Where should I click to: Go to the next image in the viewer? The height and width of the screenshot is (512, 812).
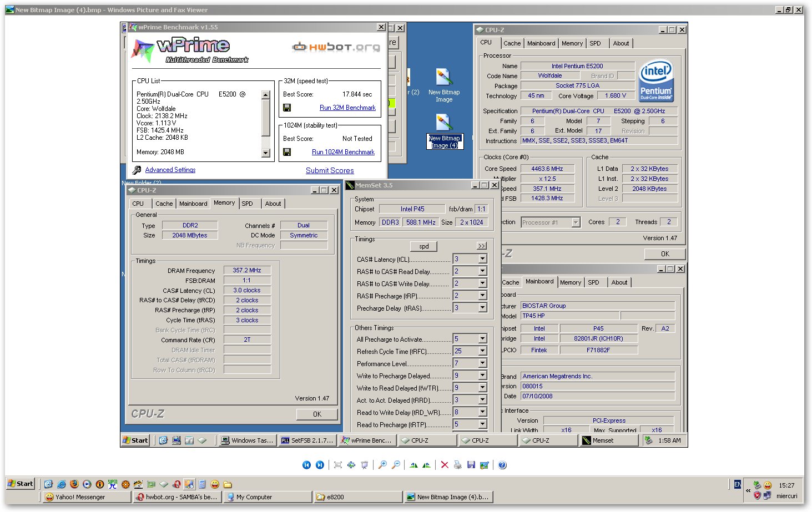point(320,465)
